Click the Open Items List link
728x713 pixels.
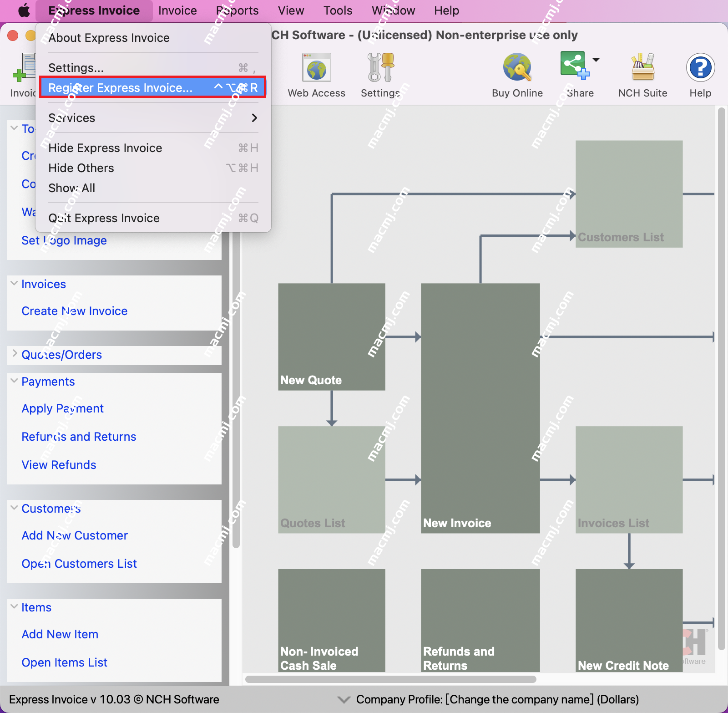[65, 662]
